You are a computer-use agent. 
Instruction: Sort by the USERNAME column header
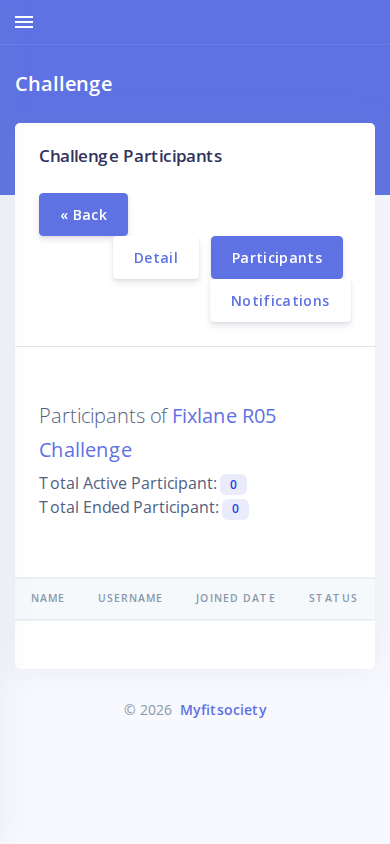point(130,598)
